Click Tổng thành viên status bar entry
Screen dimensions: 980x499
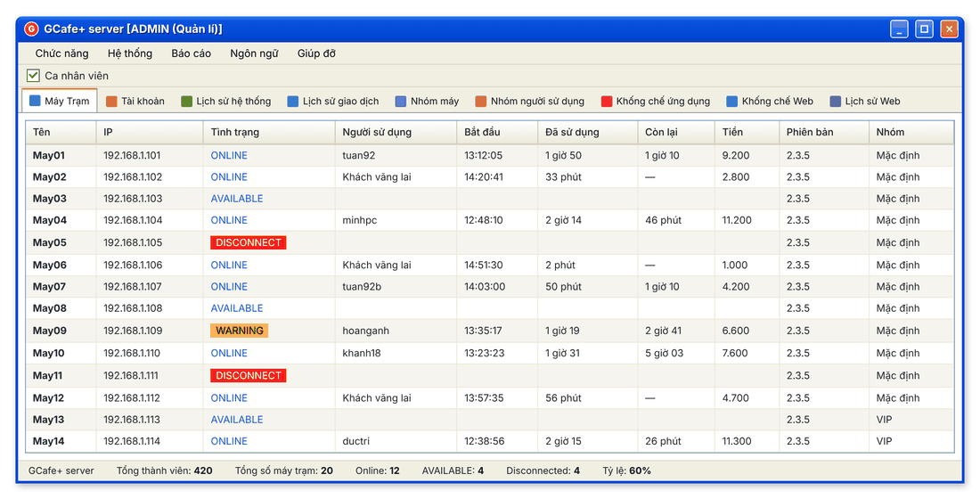coord(165,470)
